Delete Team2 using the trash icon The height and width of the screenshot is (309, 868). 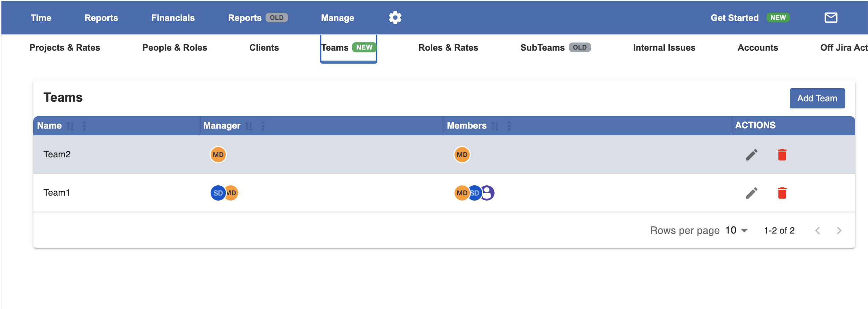782,154
